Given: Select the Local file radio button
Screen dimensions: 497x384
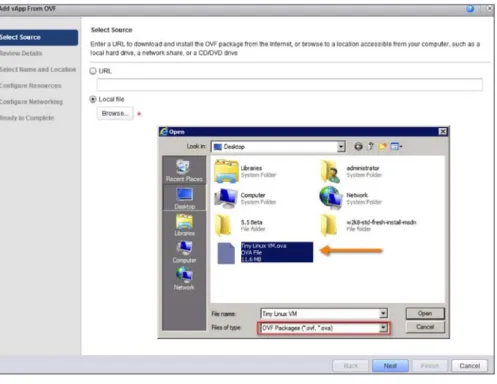Looking at the screenshot, I should [x=93, y=99].
